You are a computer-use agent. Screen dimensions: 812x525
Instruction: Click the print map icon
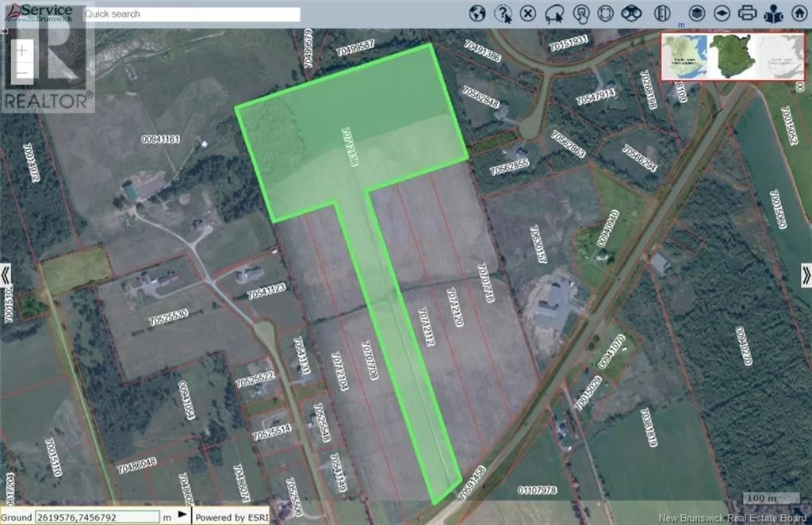point(748,13)
